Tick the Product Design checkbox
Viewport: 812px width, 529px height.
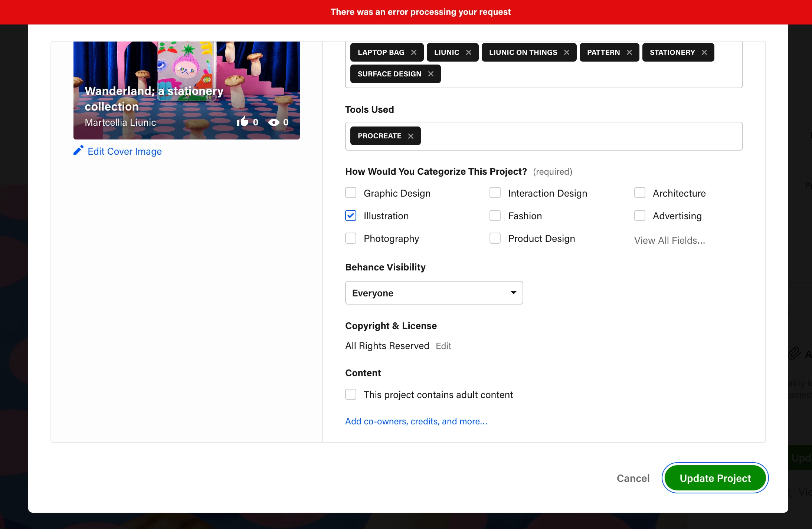(x=495, y=238)
